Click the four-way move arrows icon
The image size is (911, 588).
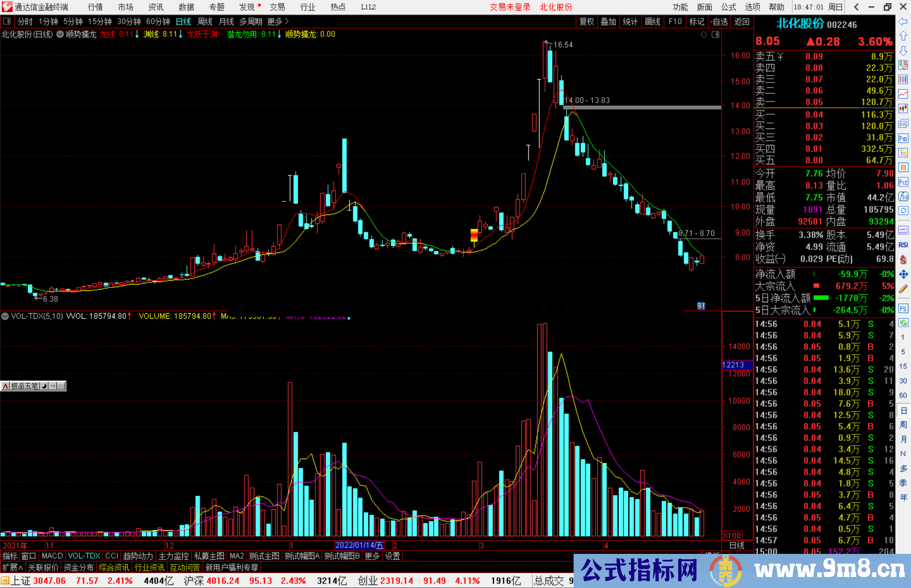click(903, 274)
